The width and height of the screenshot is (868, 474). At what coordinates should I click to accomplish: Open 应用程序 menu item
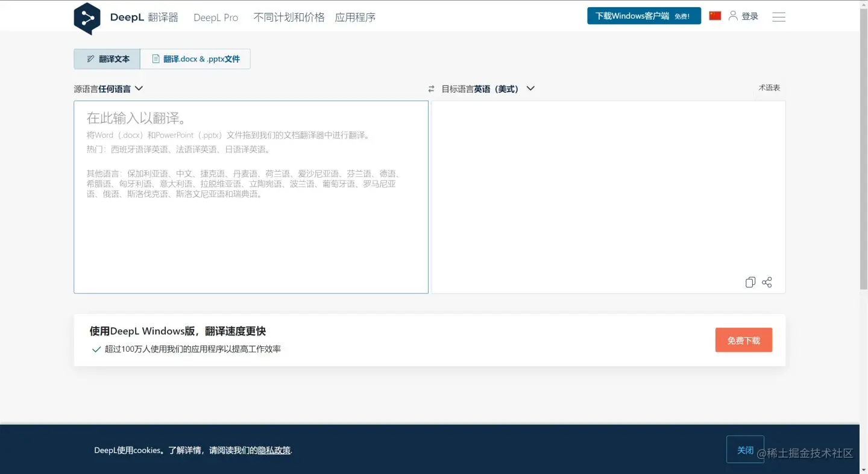coord(355,17)
